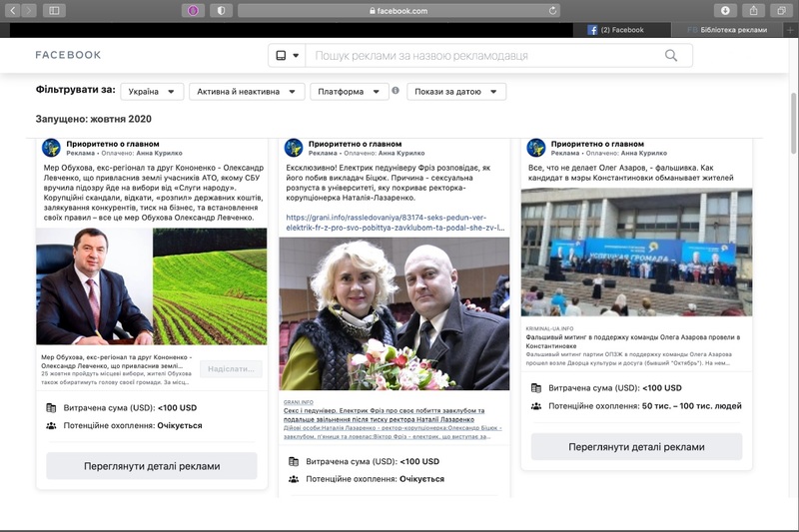Image resolution: width=799 pixels, height=532 pixels.
Task: Toggle the Safari sidebar button
Action: (x=54, y=10)
